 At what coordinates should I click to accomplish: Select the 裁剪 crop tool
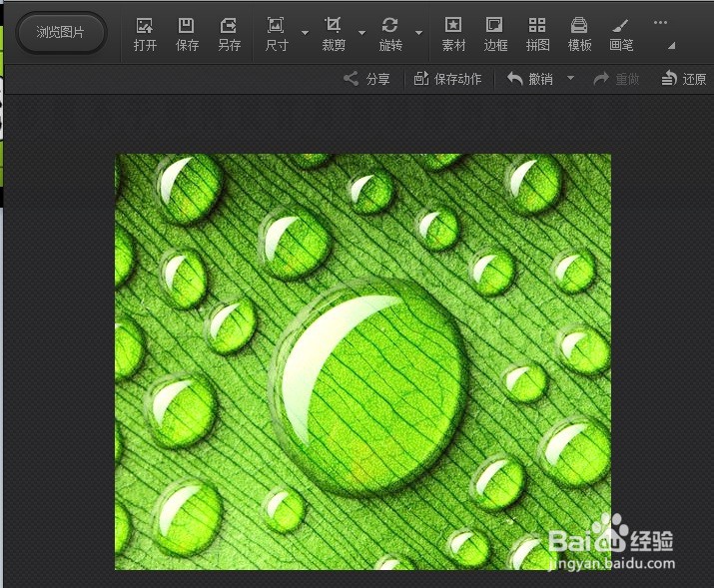tap(334, 34)
